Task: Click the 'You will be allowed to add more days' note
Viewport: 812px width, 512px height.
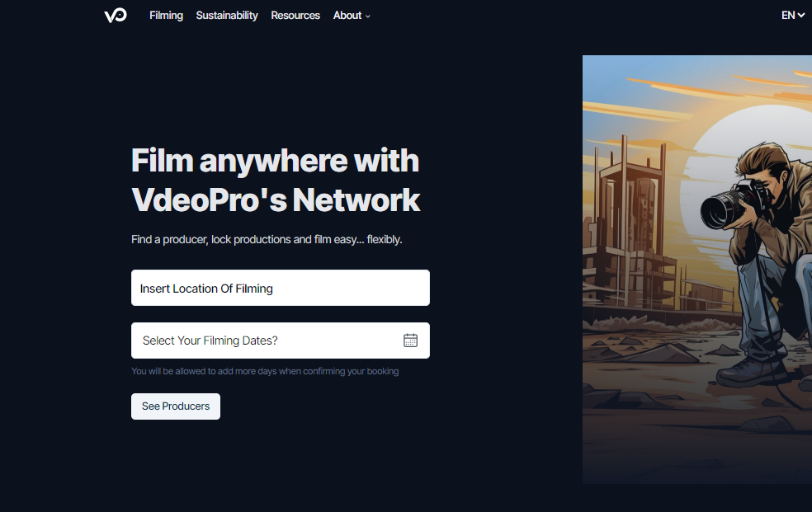Action: tap(265, 371)
